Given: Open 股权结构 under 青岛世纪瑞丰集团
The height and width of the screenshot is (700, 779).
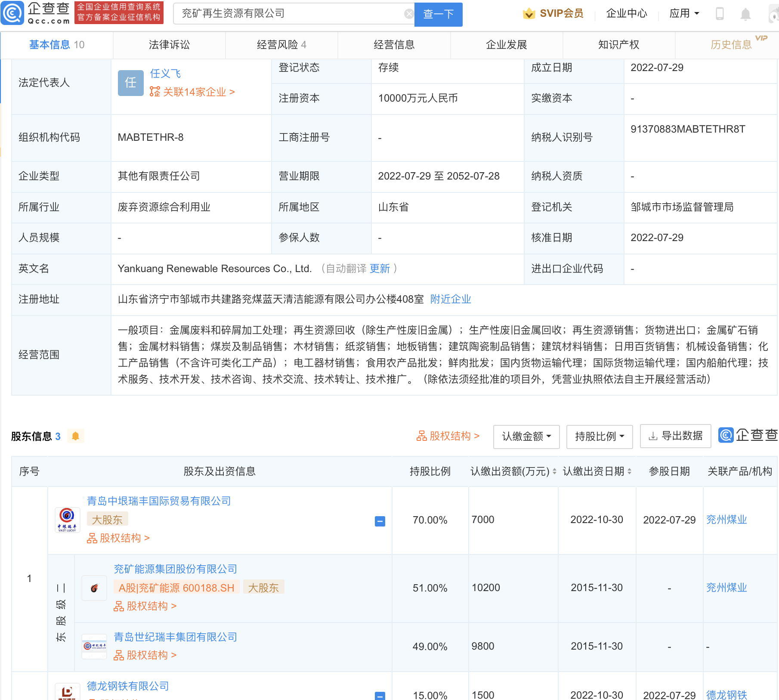Looking at the screenshot, I should click(145, 655).
